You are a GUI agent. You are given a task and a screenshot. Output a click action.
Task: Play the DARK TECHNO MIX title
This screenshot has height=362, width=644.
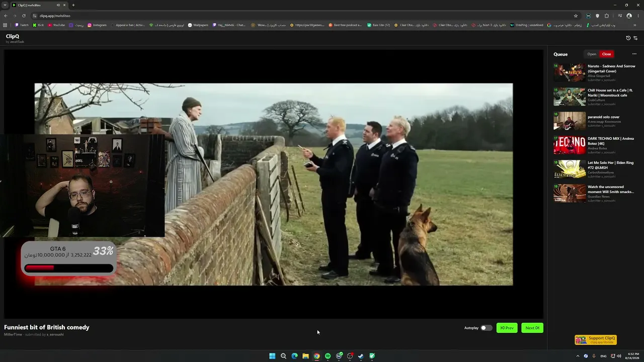click(x=611, y=141)
